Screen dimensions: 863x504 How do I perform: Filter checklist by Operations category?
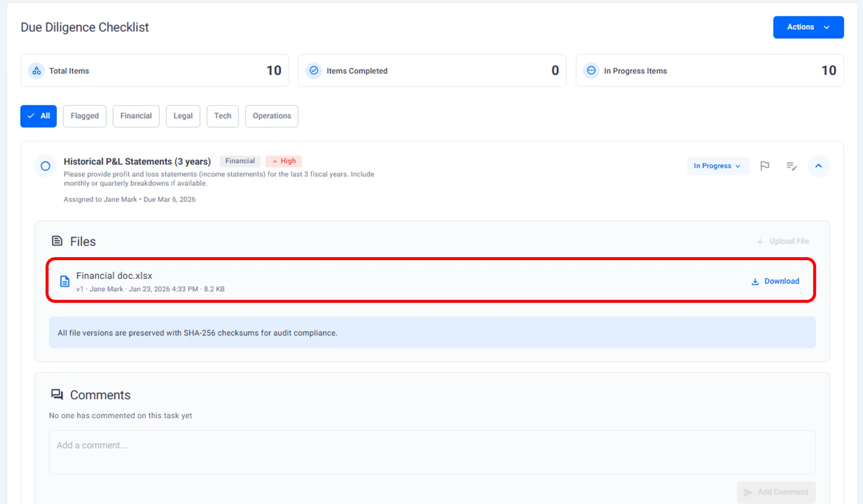(x=272, y=116)
